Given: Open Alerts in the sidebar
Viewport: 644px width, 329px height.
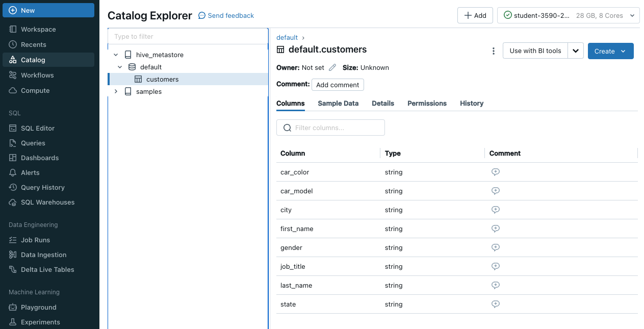Looking at the screenshot, I should pos(30,172).
